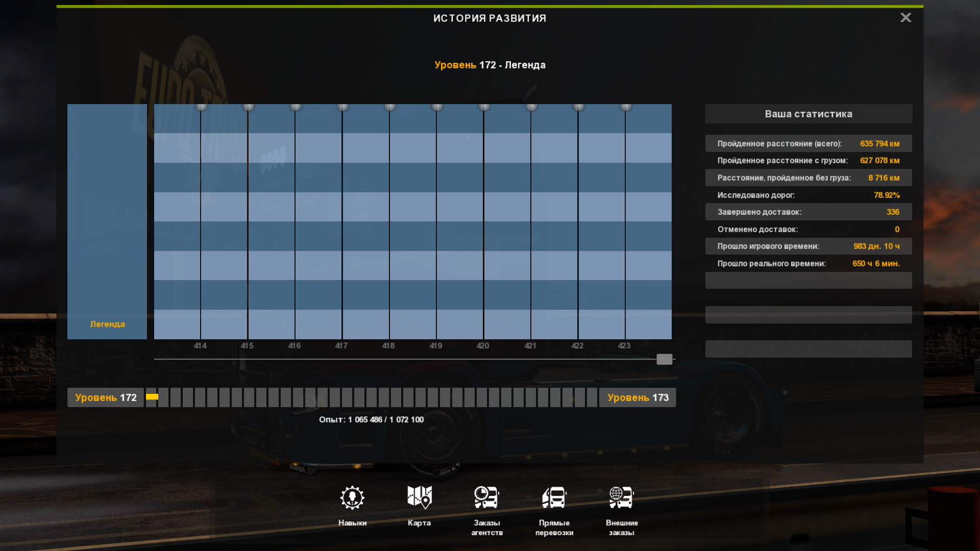Click the timeline marker pin above 420

[x=484, y=107]
